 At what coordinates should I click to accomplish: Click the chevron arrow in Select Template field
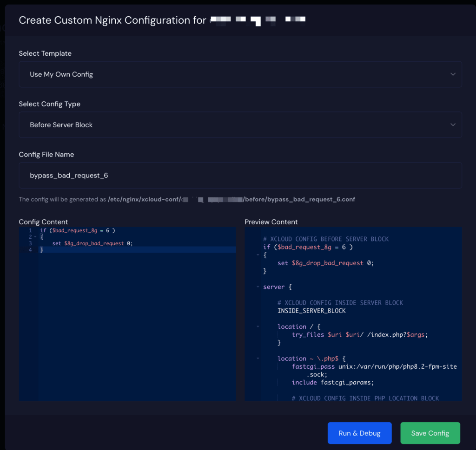(x=453, y=74)
